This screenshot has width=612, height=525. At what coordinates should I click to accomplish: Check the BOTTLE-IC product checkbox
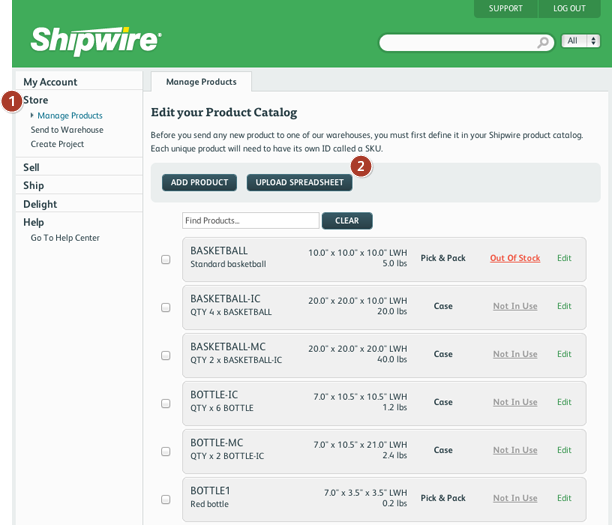click(166, 403)
